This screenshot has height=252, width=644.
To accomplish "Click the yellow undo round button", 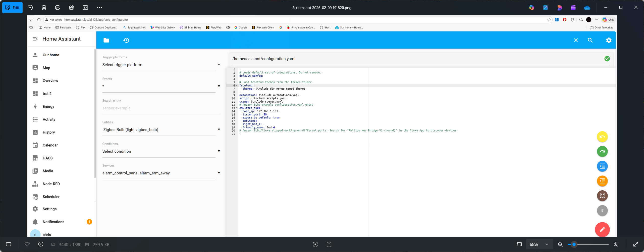I will [602, 137].
